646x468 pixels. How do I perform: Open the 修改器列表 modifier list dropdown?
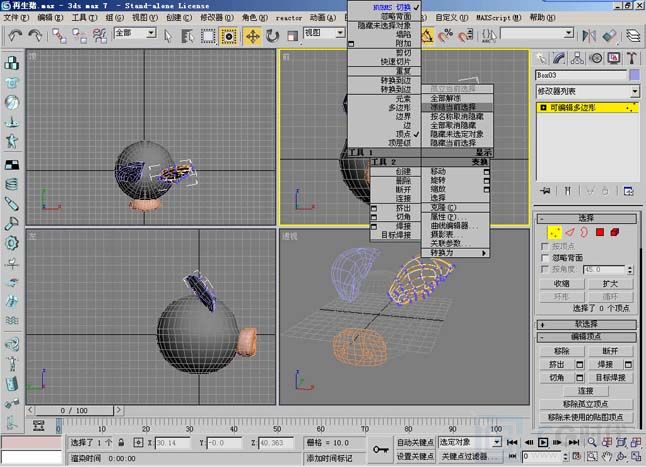click(587, 91)
